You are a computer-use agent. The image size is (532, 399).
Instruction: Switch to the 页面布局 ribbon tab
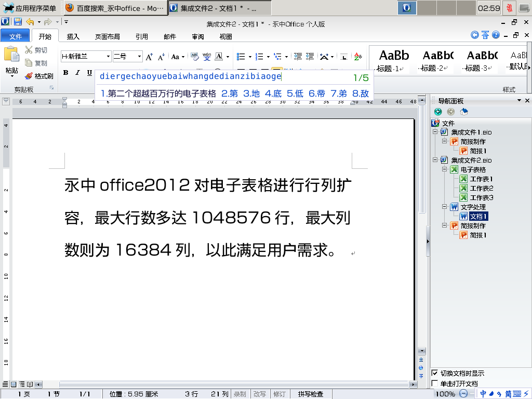[107, 36]
